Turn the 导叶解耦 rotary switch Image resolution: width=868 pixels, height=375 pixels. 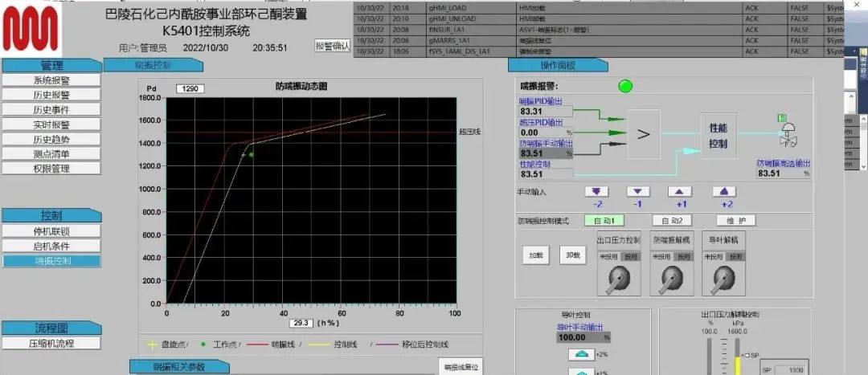tap(722, 278)
